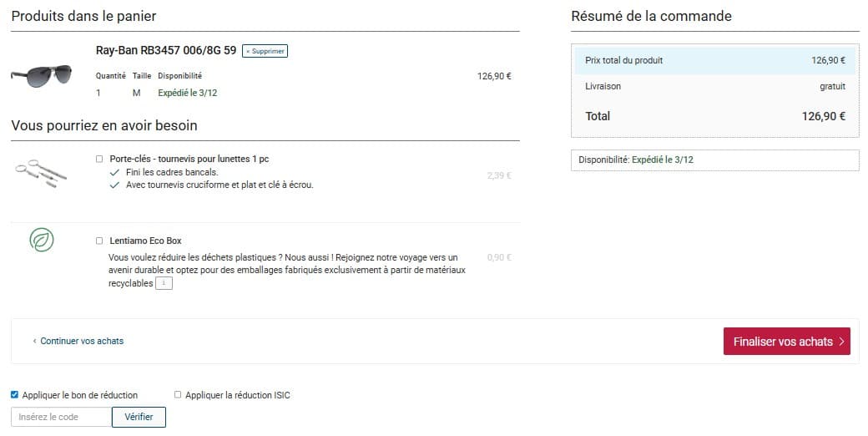
Task: Select the Prix total du produit row
Action: coord(714,60)
